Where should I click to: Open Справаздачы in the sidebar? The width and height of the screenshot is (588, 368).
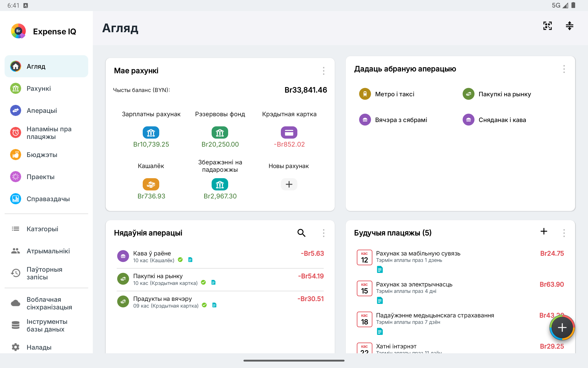[x=46, y=199]
